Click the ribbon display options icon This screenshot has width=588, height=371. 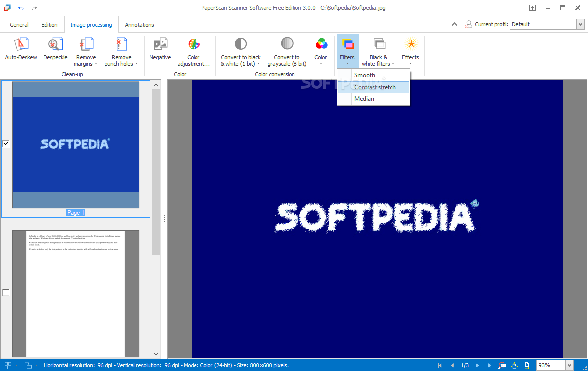pos(532,8)
